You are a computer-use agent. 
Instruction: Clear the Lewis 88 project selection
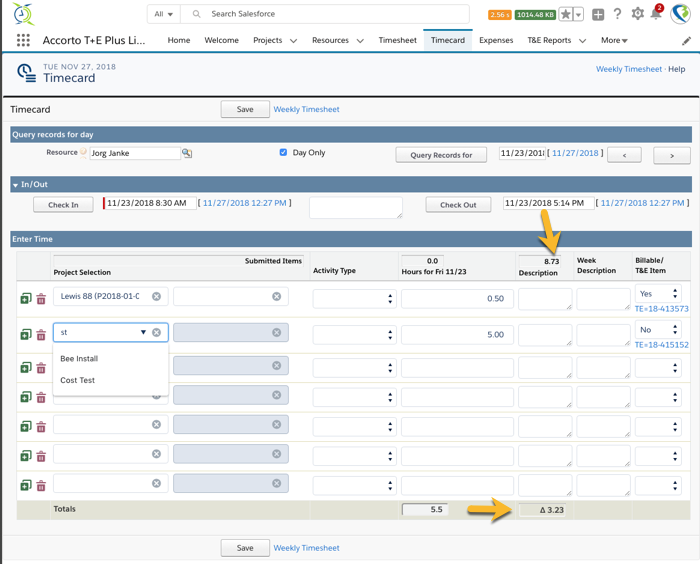156,296
